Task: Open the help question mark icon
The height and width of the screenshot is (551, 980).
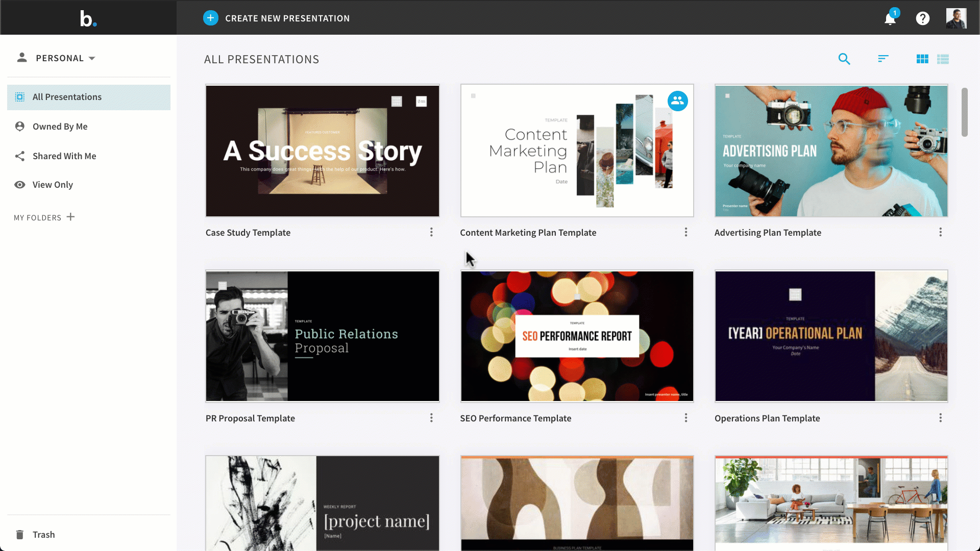Action: pyautogui.click(x=923, y=18)
